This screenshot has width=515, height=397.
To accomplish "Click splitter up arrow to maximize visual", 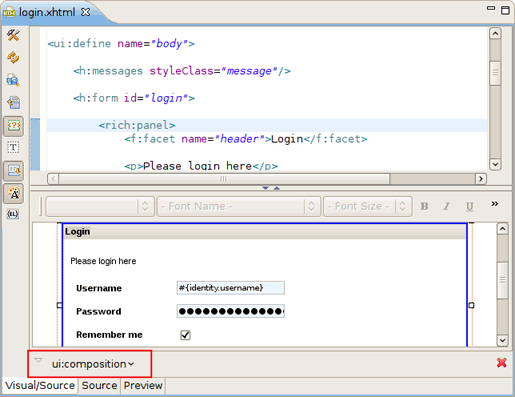I will click(277, 188).
